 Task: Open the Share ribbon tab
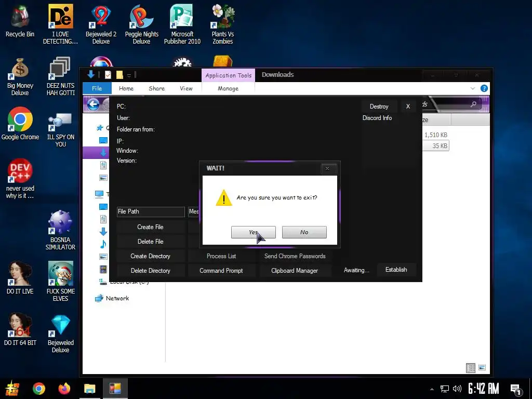pos(157,88)
